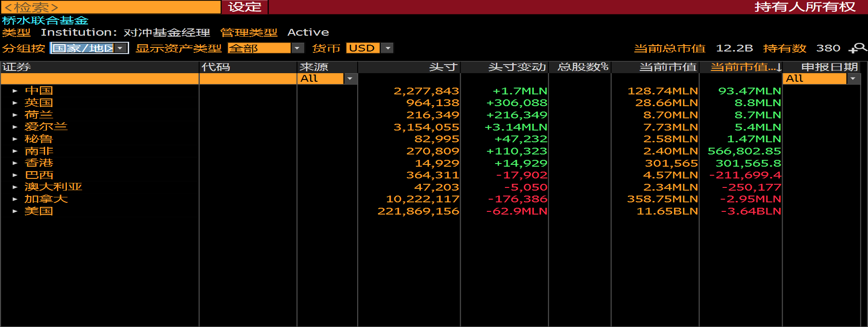Sort by the 头寸变动 column header
Image resolution: width=868 pixels, height=327 pixels.
(x=504, y=67)
